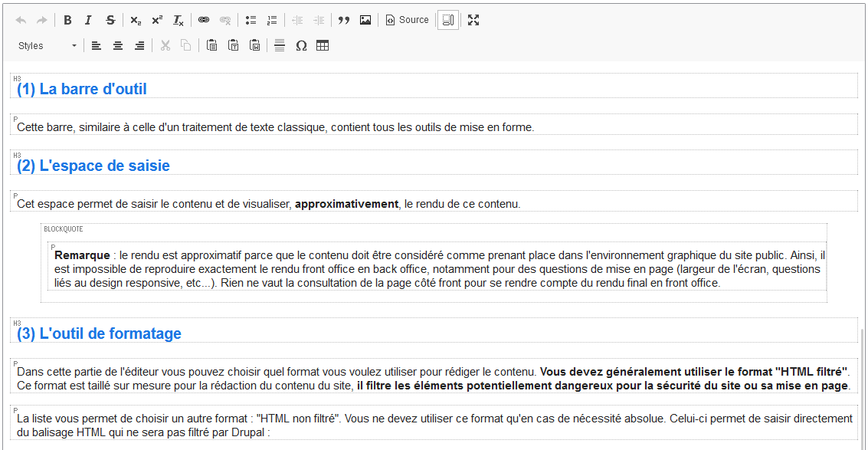The image size is (868, 450).
Task: Click the Remove Format icon
Action: click(178, 19)
